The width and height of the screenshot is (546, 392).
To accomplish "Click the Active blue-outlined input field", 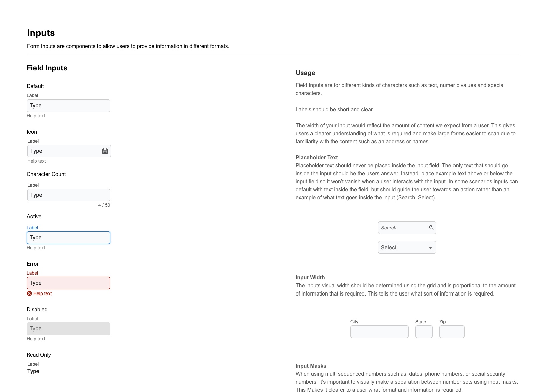I will click(68, 238).
